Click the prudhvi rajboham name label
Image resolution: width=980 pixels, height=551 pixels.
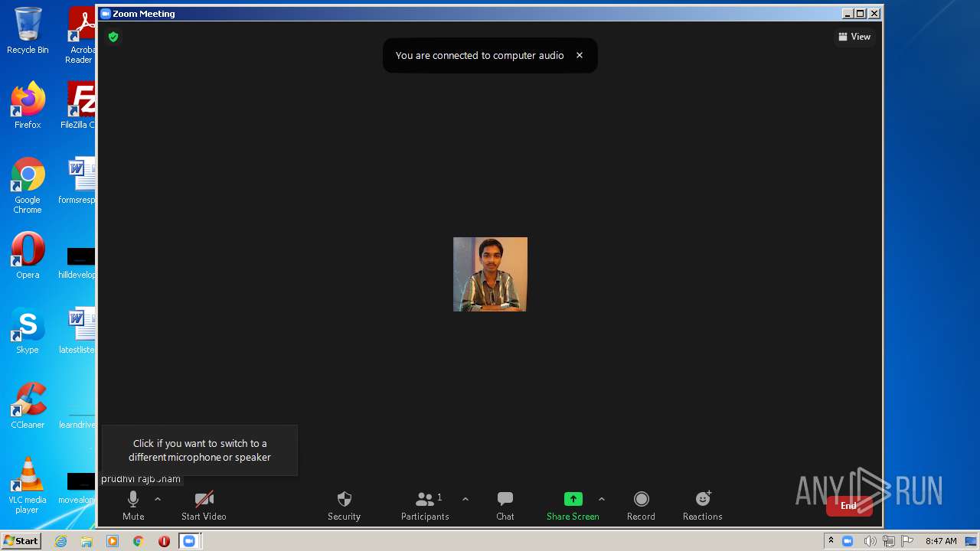[141, 479]
